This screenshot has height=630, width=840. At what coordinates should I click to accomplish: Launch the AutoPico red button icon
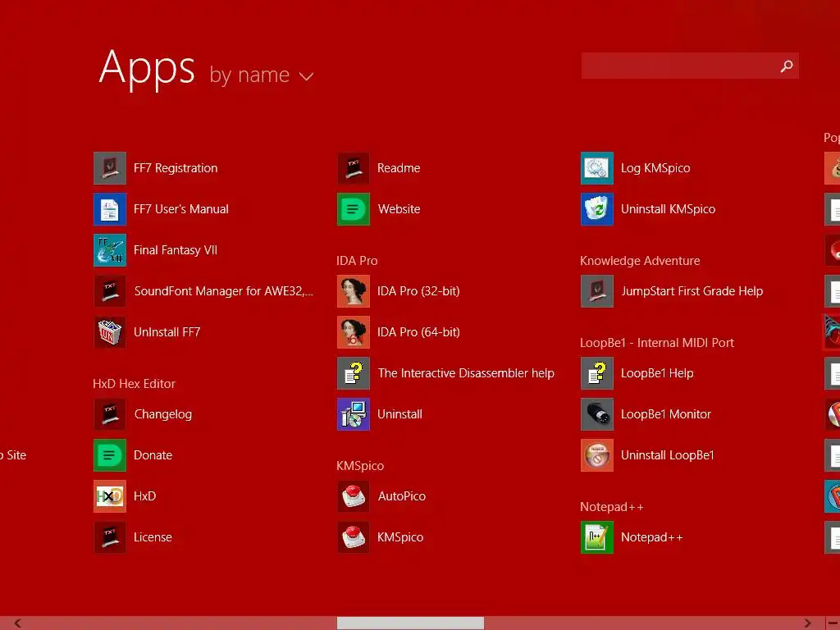(354, 496)
